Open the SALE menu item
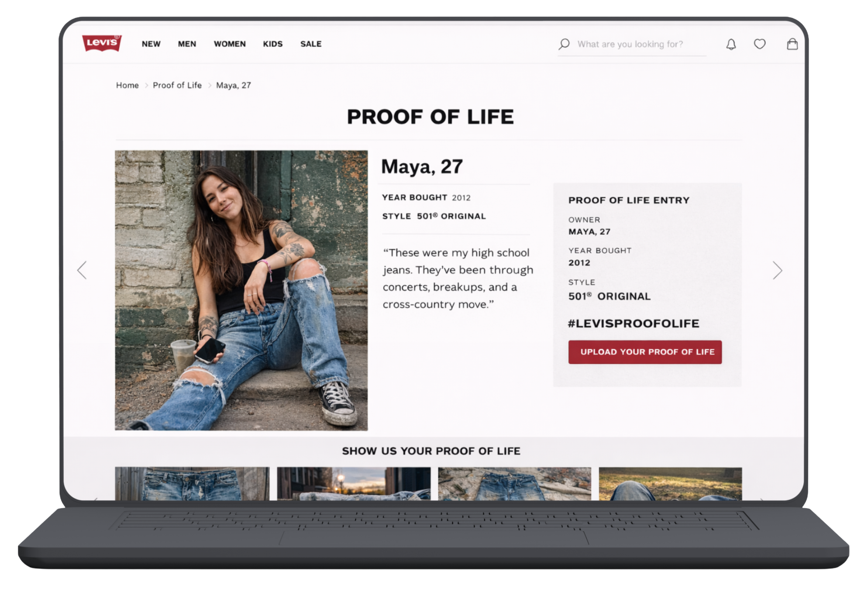This screenshot has width=868, height=606. pos(311,44)
